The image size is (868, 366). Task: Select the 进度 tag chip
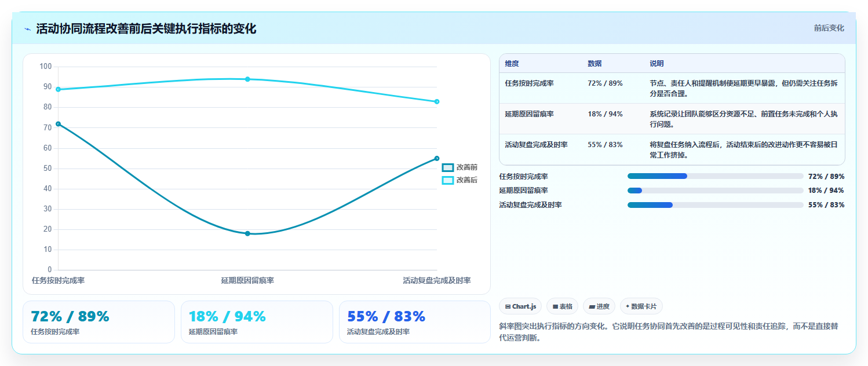pyautogui.click(x=599, y=306)
